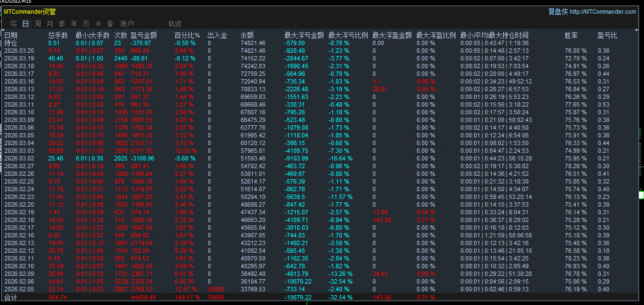Open the 轨迹 track tab

point(175,24)
